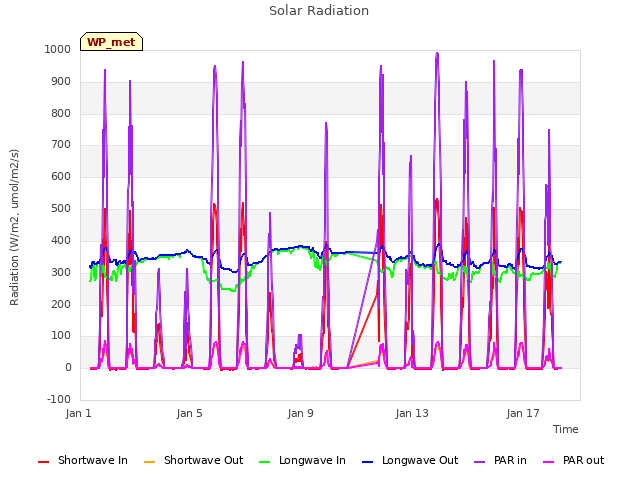Toggle the Longwave Out legend entry
Screen dimensions: 640x480
[x=410, y=460]
